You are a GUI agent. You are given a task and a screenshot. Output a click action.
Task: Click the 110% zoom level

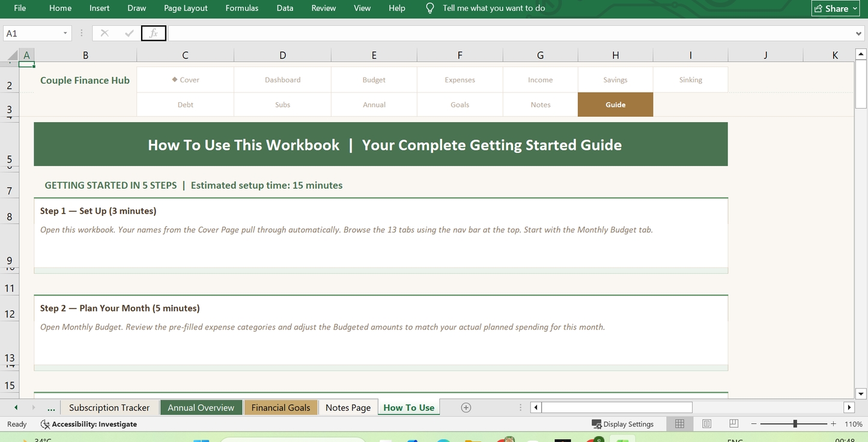pos(854,424)
